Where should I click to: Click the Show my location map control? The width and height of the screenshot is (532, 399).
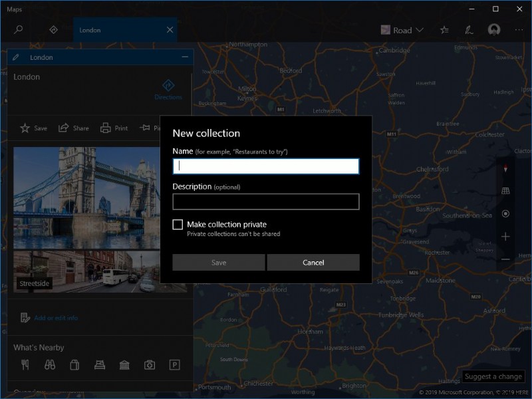(504, 213)
